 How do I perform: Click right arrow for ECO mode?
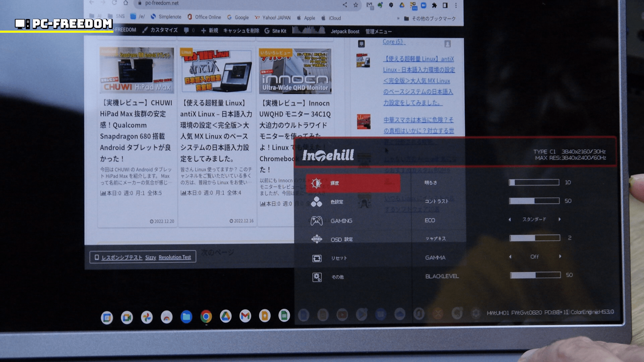[559, 219]
